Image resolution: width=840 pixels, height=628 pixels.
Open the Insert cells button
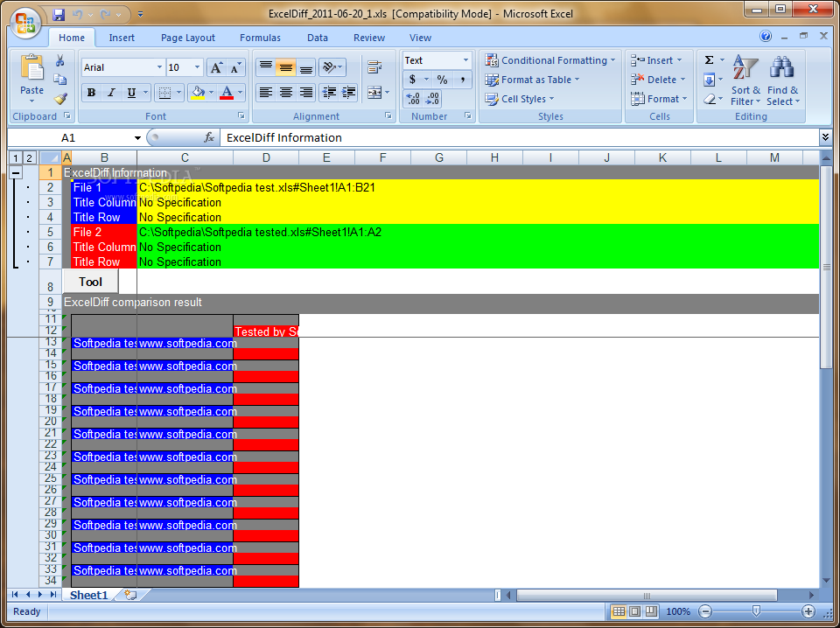pyautogui.click(x=656, y=60)
